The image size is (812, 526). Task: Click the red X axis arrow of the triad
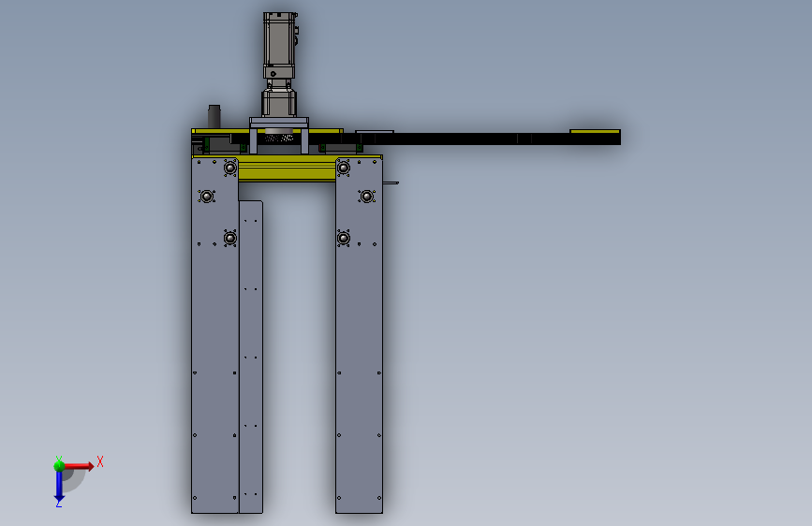pos(79,466)
